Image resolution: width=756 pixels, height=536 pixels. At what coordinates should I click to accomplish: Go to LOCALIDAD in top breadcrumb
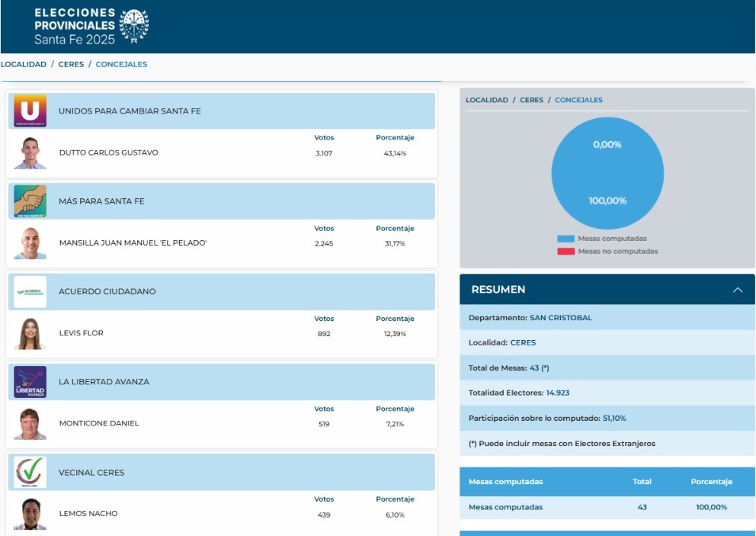coord(24,64)
